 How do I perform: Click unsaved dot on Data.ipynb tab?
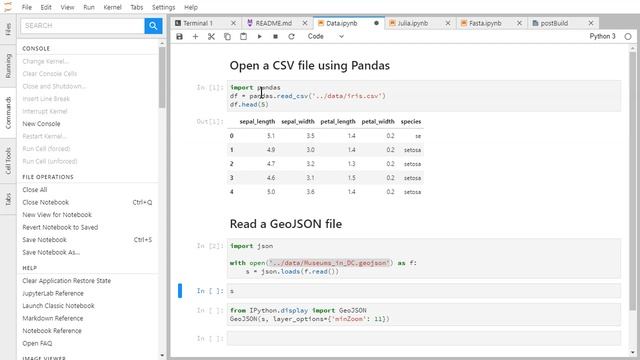[x=376, y=23]
